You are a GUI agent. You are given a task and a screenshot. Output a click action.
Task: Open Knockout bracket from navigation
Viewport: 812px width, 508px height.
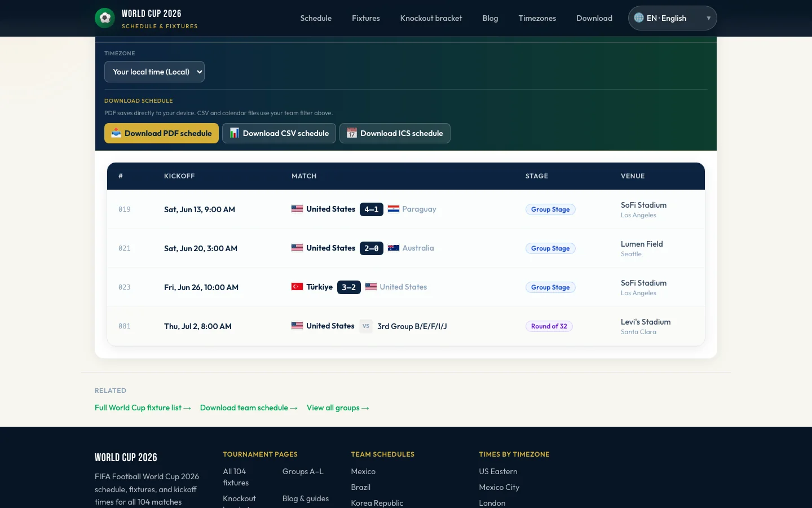431,18
